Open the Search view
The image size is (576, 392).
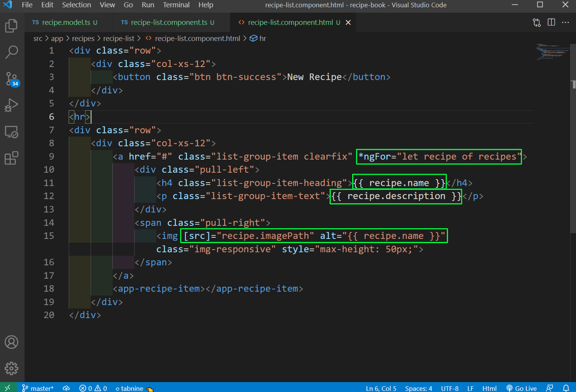(12, 52)
